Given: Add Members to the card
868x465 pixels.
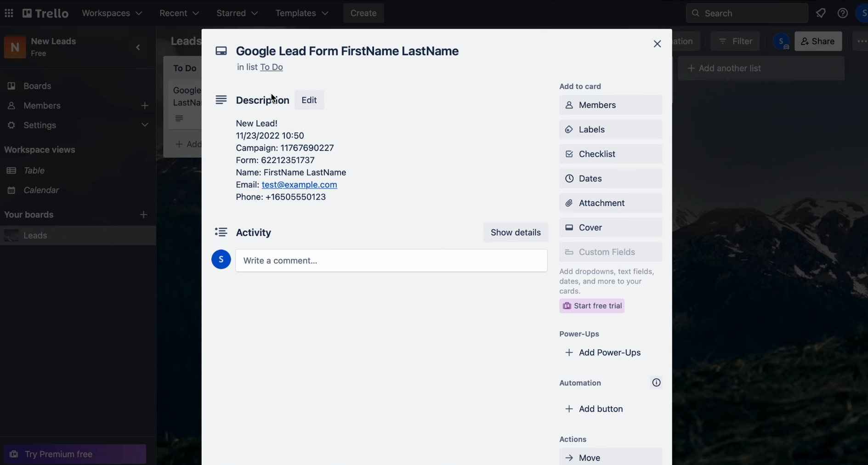Looking at the screenshot, I should (611, 105).
